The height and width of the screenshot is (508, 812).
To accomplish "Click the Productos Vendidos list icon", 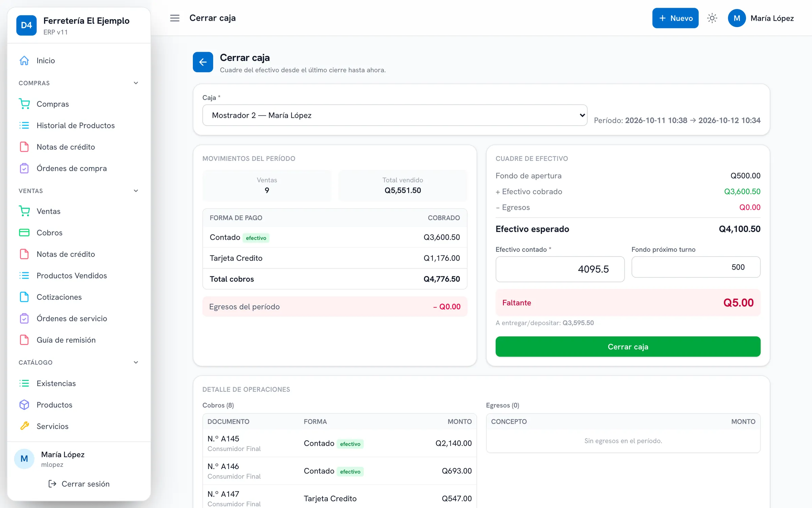I will point(24,276).
